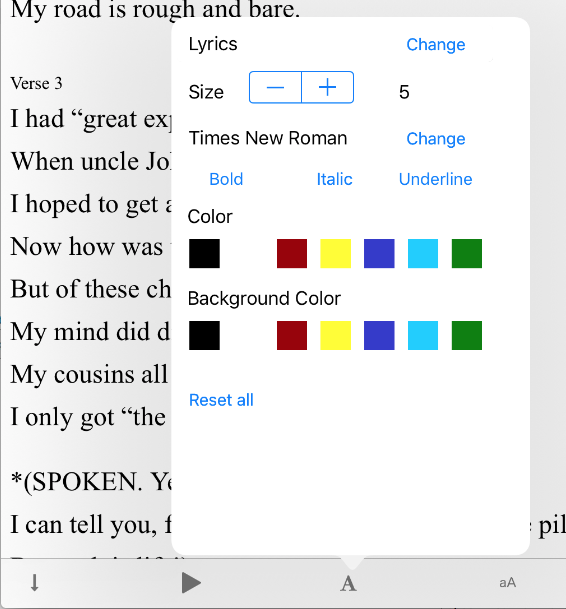Set green Background Color swatch
This screenshot has width=566, height=609.
point(467,336)
